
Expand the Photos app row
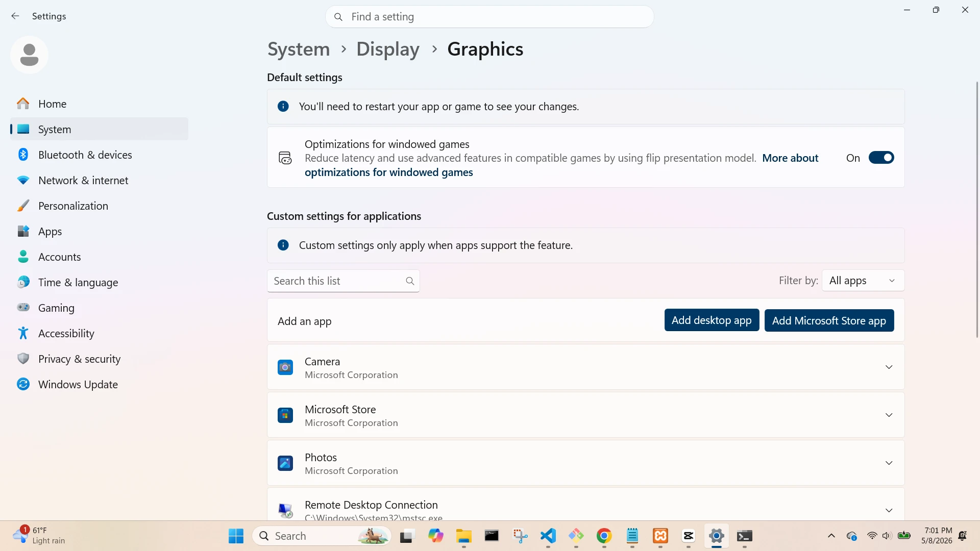point(889,463)
